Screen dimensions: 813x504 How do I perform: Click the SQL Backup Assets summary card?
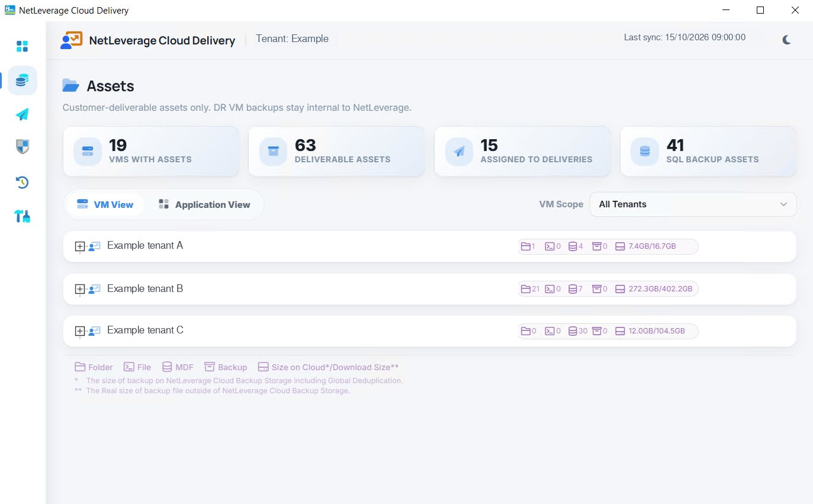click(708, 151)
